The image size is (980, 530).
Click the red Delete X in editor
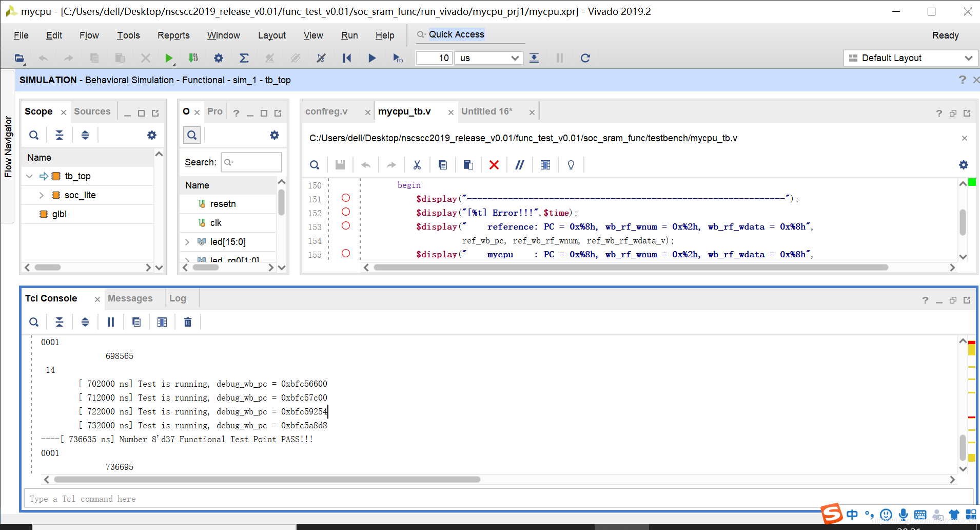click(x=494, y=165)
